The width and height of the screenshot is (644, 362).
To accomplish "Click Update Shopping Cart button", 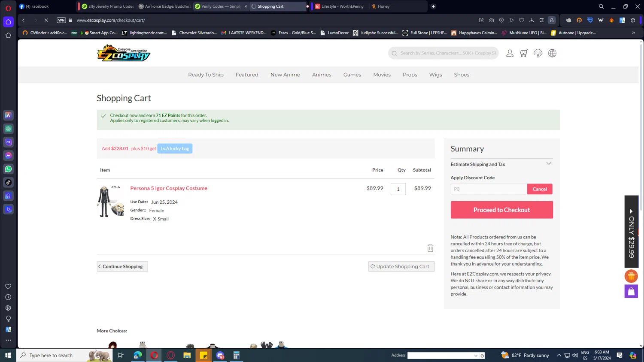I will (x=401, y=266).
